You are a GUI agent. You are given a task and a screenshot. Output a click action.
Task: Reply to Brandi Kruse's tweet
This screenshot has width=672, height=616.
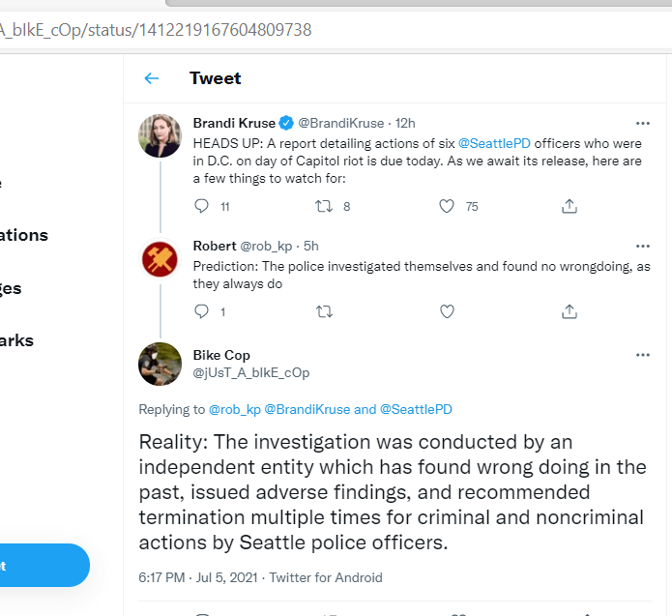(202, 206)
